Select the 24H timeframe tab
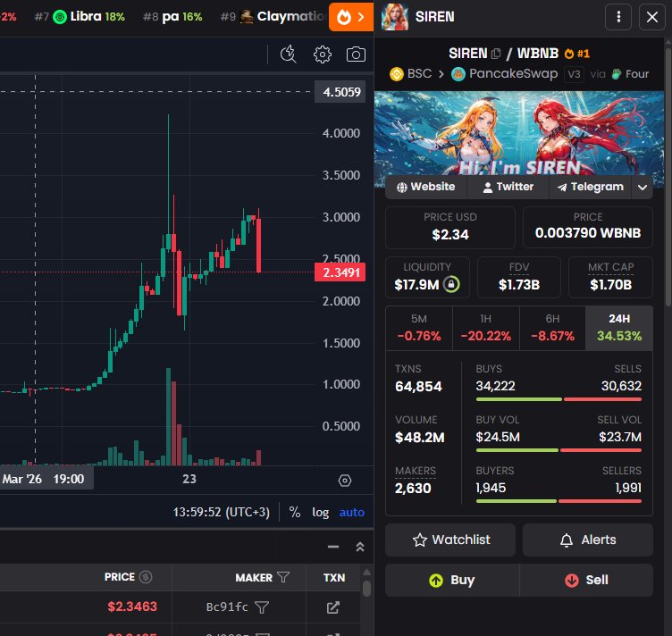This screenshot has height=636, width=672. click(619, 328)
